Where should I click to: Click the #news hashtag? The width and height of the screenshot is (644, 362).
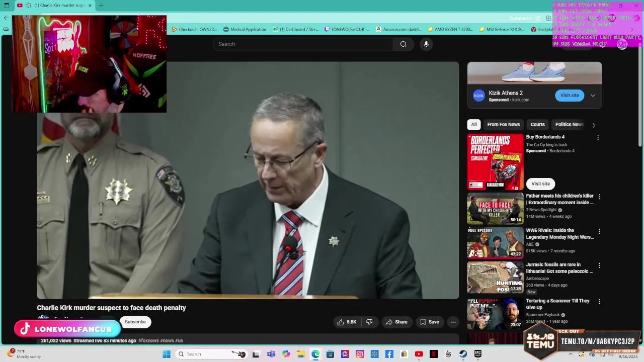167,340
